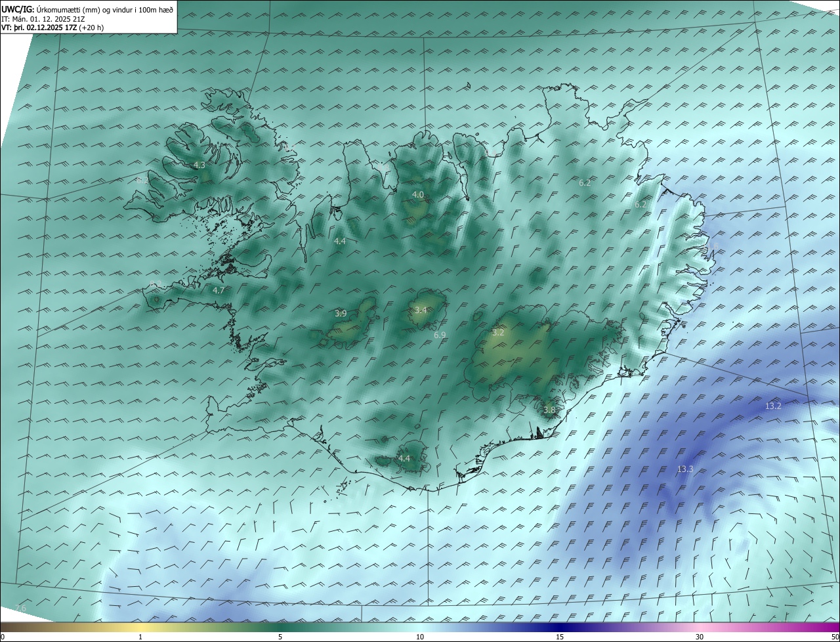The width and height of the screenshot is (840, 642).
Task: Click the 4.3 value label in the Westfjords
Action: 199,165
